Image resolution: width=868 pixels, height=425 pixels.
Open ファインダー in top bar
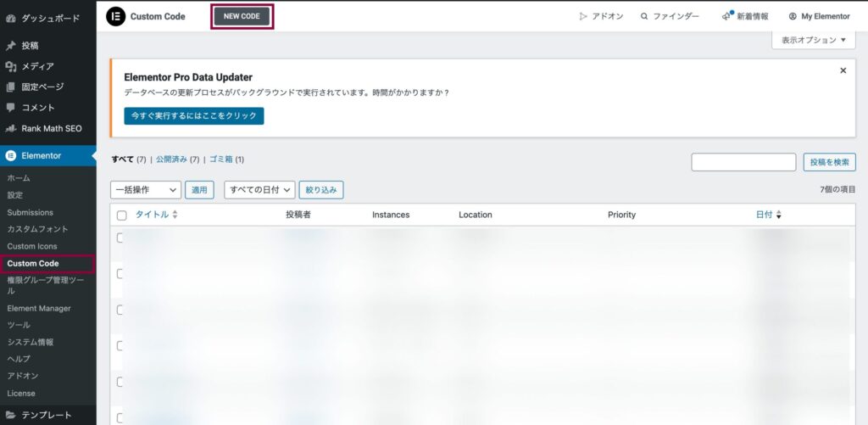point(676,17)
